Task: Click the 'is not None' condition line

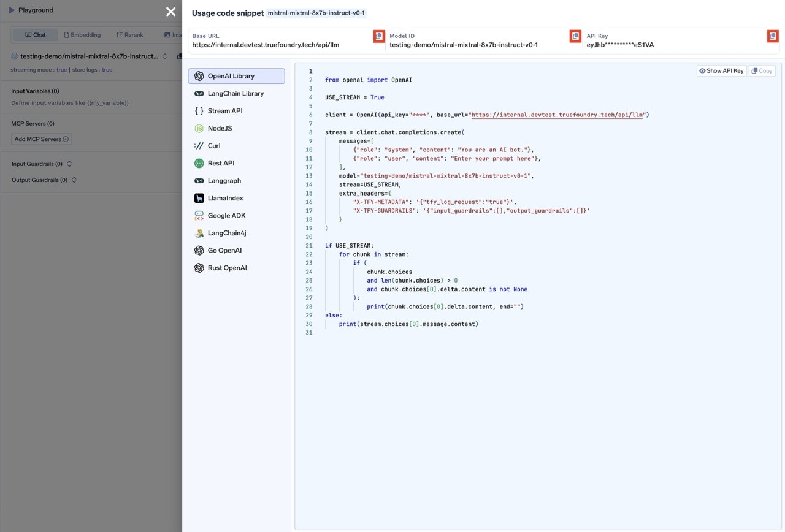Action: (447, 289)
